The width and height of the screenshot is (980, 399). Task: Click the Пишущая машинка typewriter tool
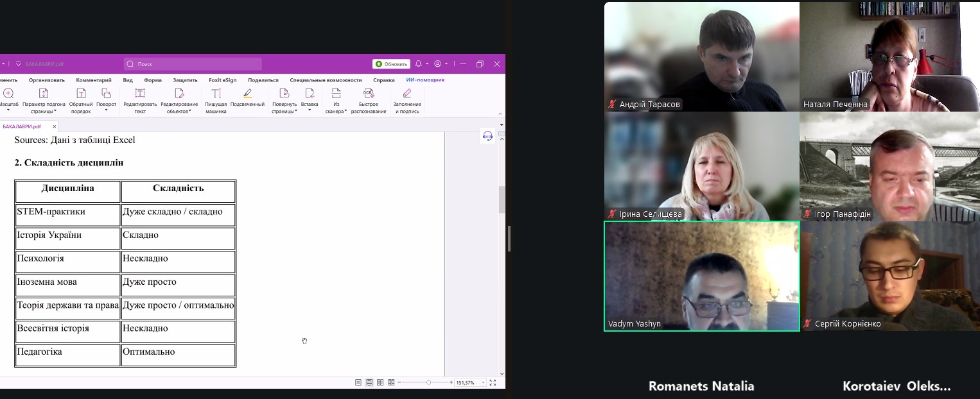click(x=216, y=99)
